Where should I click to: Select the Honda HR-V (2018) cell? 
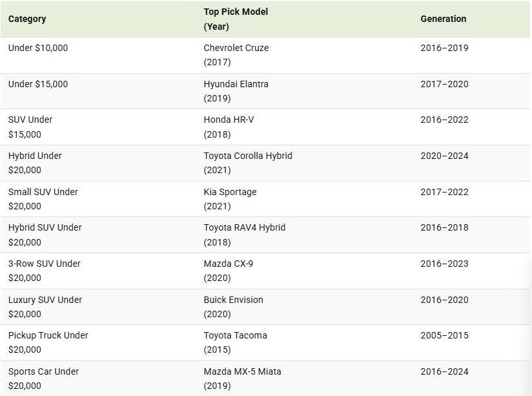click(x=229, y=127)
